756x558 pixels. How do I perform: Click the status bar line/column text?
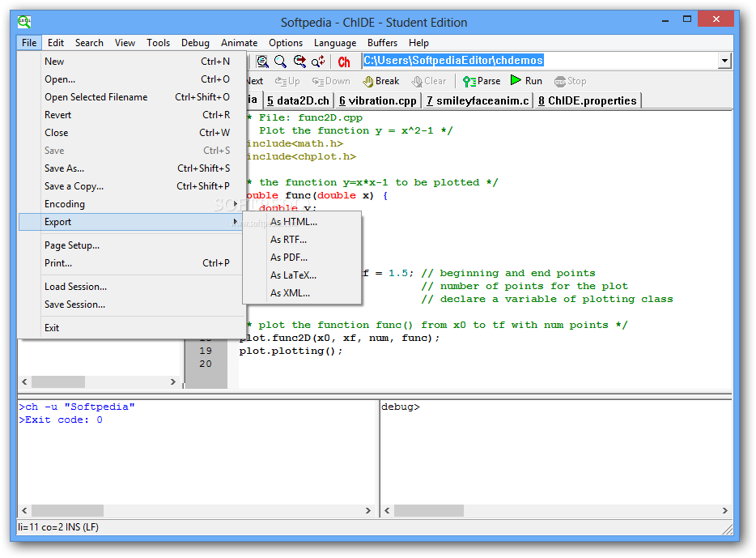[x=58, y=527]
